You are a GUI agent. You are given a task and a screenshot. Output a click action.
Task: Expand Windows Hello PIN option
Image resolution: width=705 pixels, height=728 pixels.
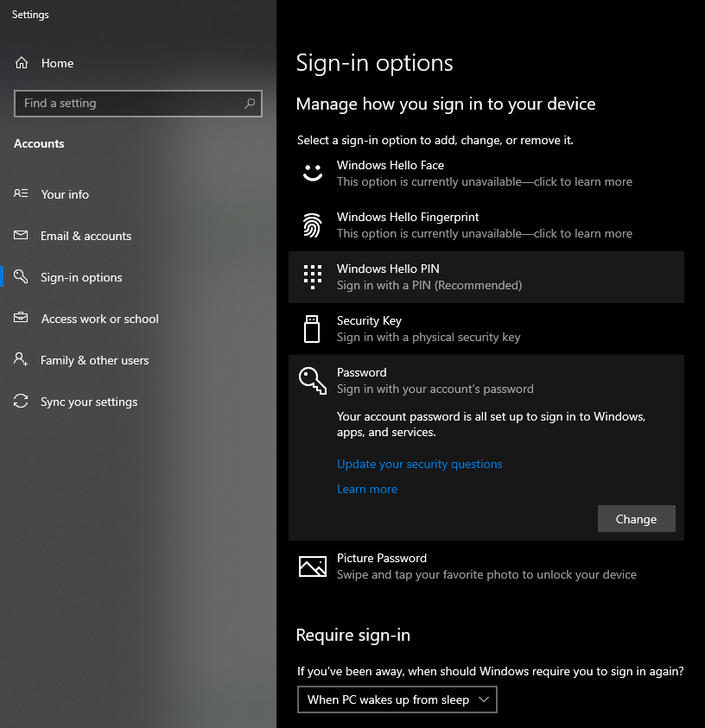[x=486, y=277]
